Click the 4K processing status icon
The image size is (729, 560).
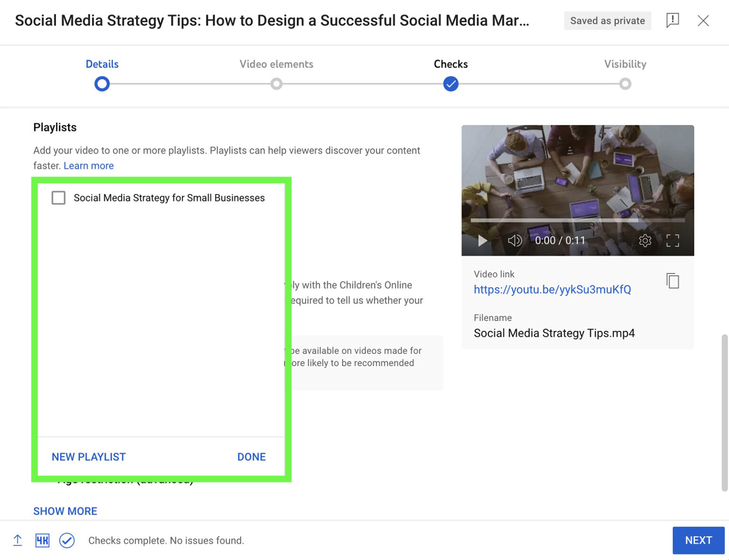coord(42,540)
